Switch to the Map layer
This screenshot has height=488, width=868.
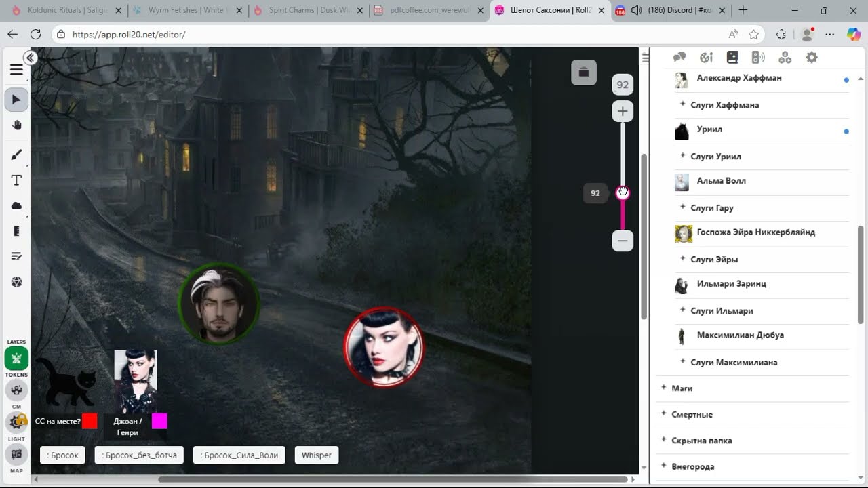[16, 454]
